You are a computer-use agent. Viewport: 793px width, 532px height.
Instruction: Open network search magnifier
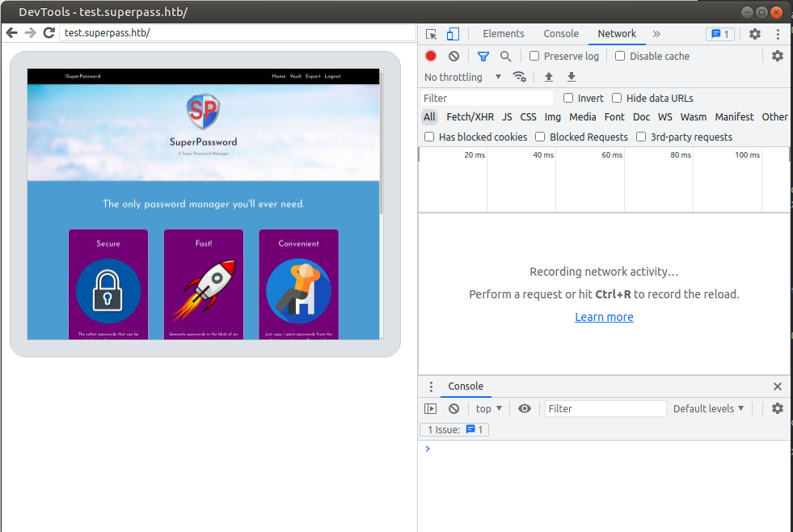(505, 56)
